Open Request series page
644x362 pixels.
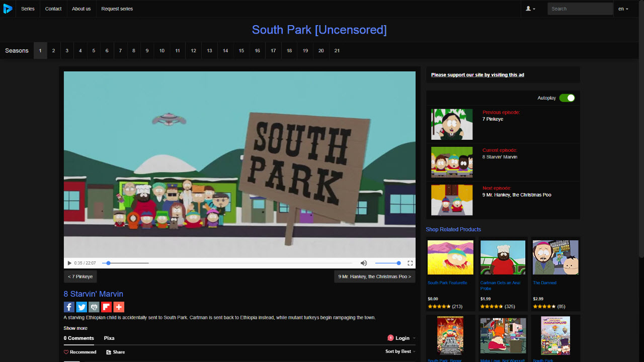point(117,9)
